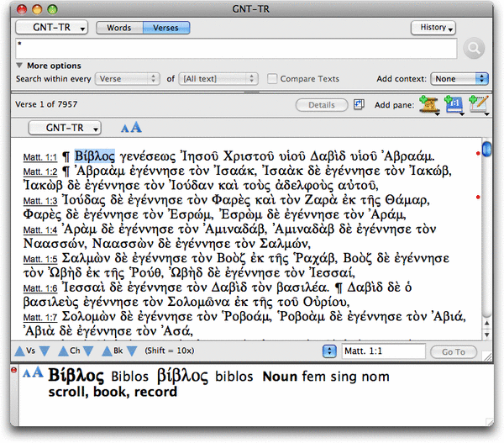Open the History dropdown menu
Viewport: 504px width, 443px height.
433,28
